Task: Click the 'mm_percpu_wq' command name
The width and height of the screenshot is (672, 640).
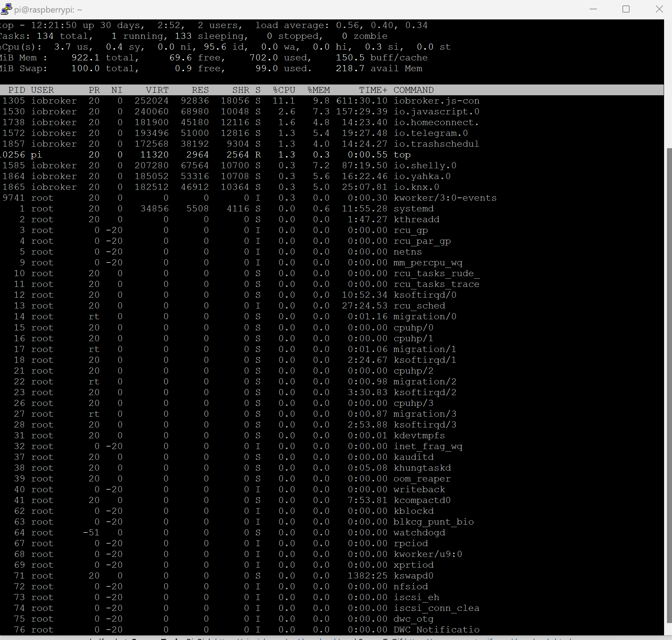Action: (428, 262)
